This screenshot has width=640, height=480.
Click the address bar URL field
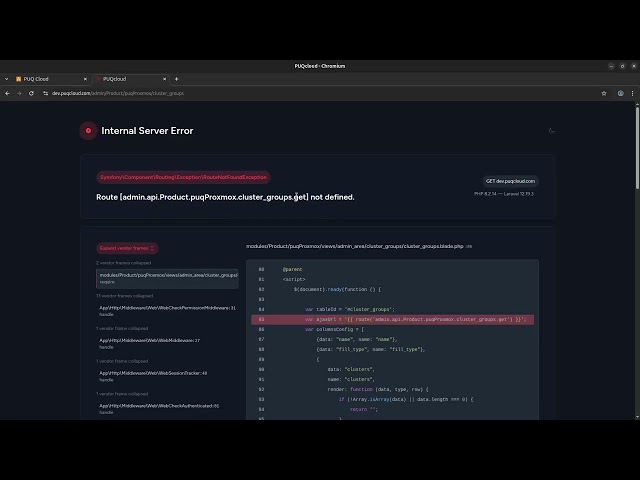pyautogui.click(x=318, y=93)
